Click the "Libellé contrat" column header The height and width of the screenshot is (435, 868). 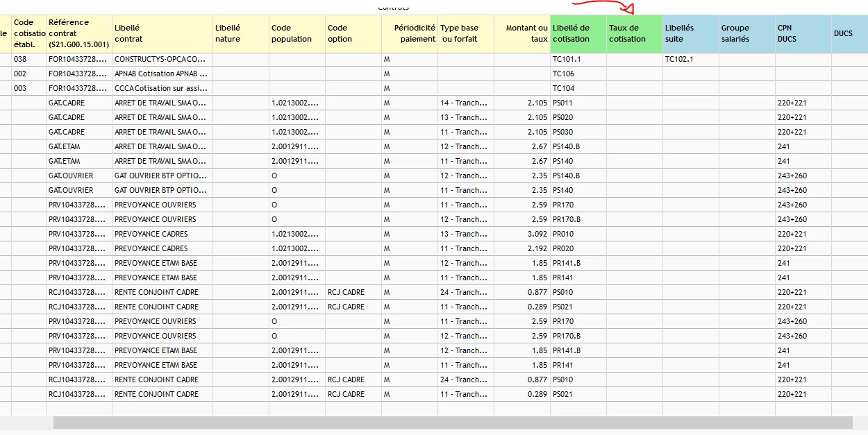162,33
